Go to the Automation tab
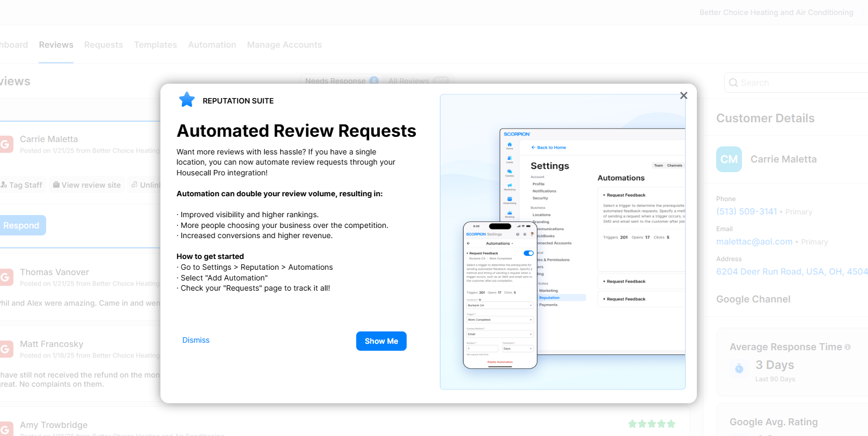The image size is (868, 436). click(212, 45)
